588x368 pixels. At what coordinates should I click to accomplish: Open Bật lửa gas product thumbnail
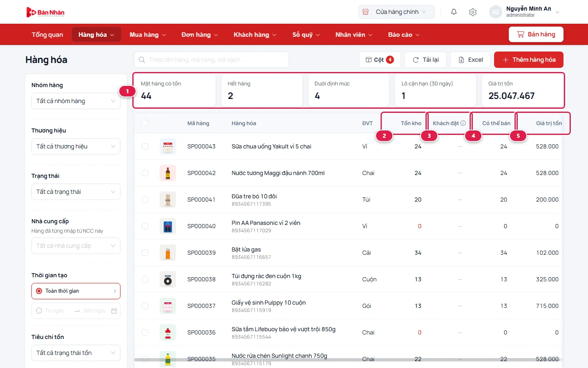point(168,253)
